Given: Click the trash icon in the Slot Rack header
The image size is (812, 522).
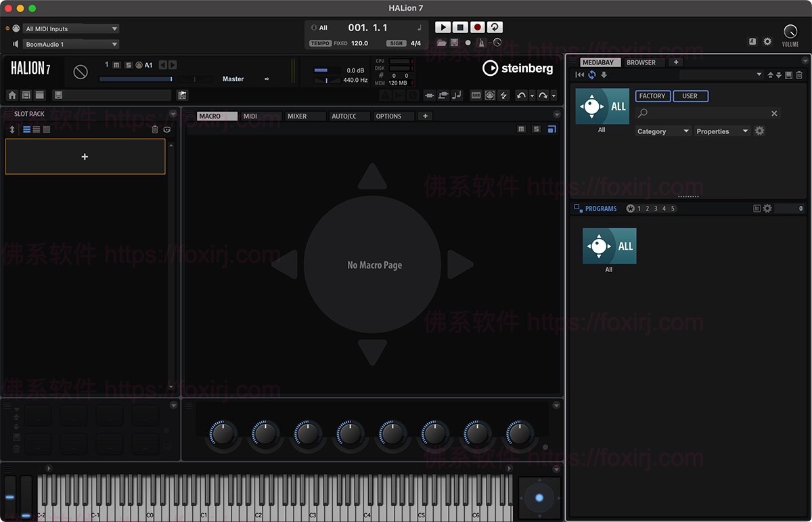Looking at the screenshot, I should [155, 129].
